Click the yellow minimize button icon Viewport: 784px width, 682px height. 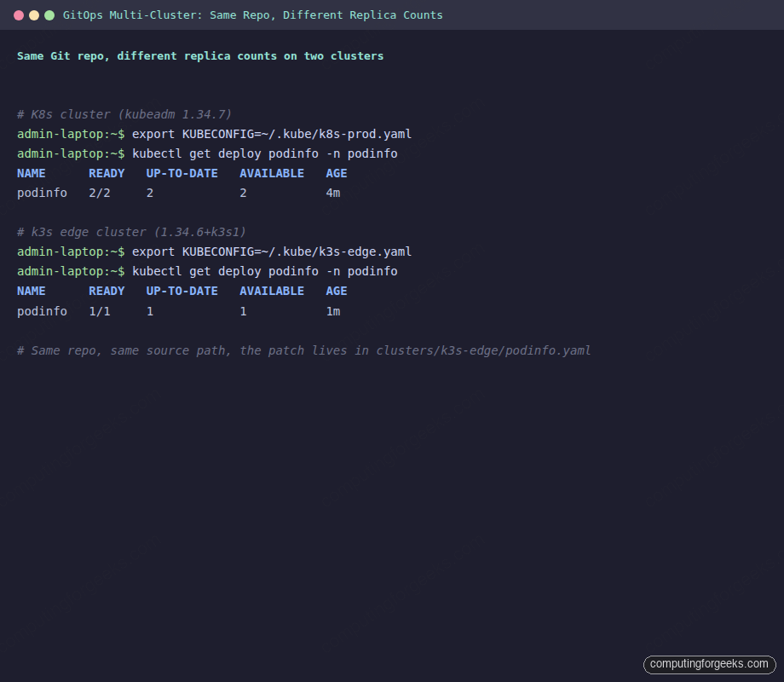coord(33,14)
